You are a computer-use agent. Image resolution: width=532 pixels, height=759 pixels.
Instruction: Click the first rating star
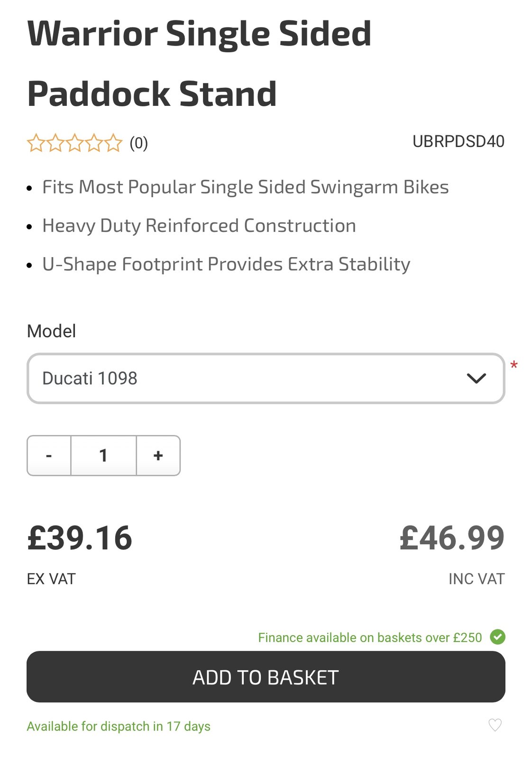click(x=36, y=143)
